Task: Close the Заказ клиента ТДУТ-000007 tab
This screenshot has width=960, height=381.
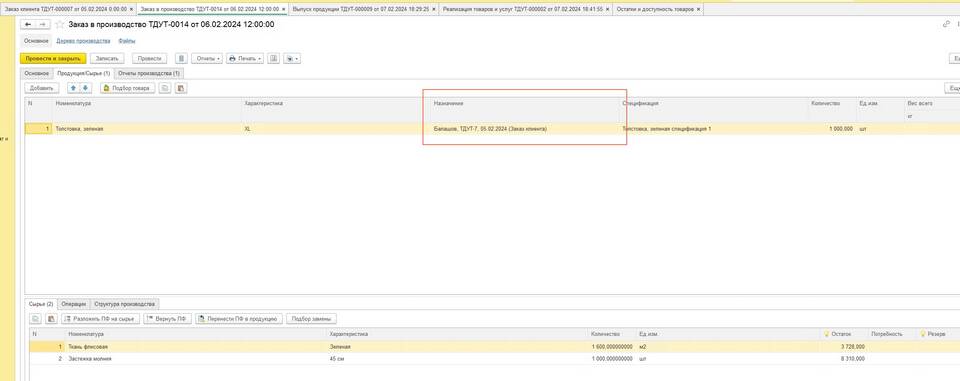Action: (131, 10)
